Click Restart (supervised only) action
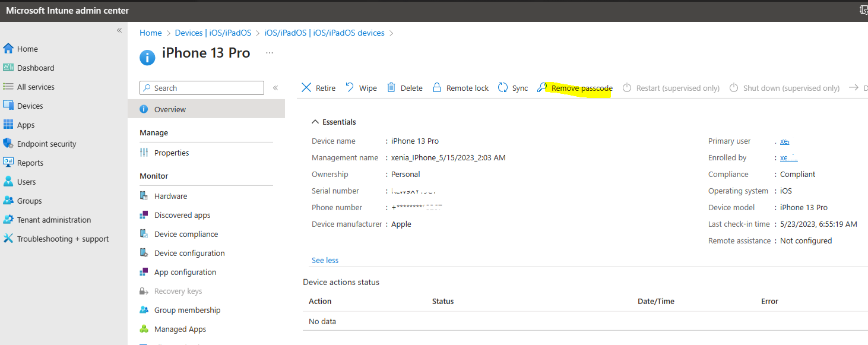This screenshot has height=345, width=868. (x=671, y=88)
